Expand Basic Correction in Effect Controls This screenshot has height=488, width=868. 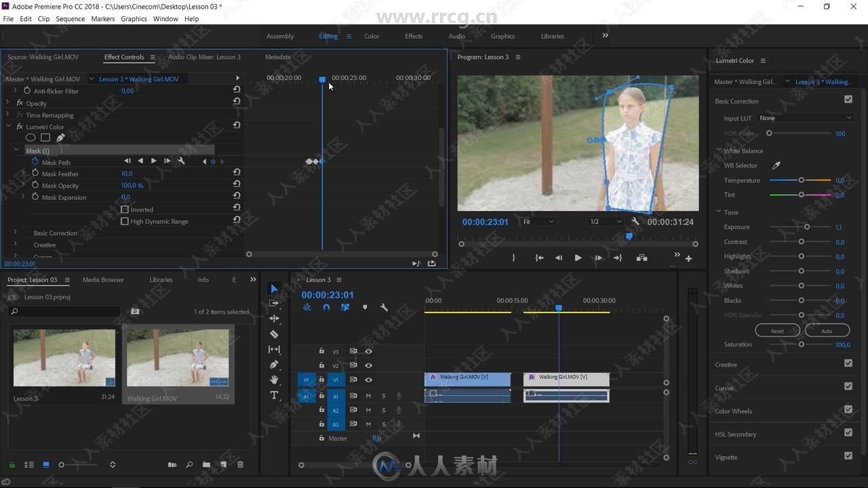click(16, 232)
